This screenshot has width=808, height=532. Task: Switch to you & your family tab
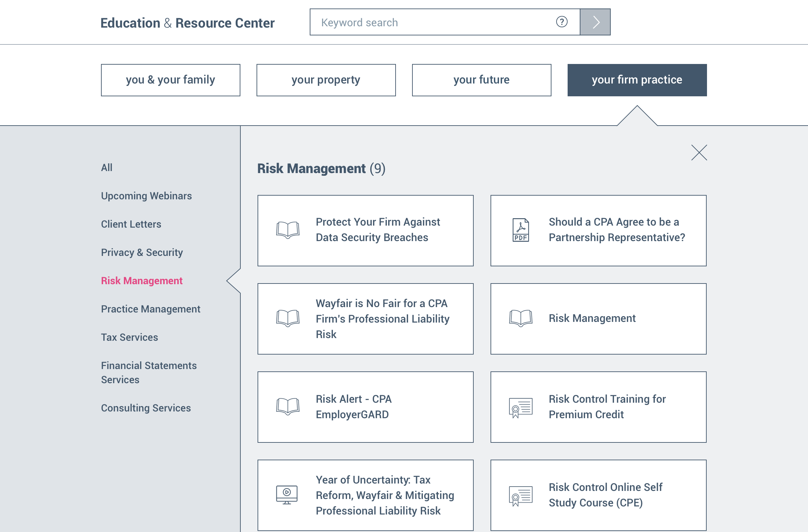click(170, 80)
